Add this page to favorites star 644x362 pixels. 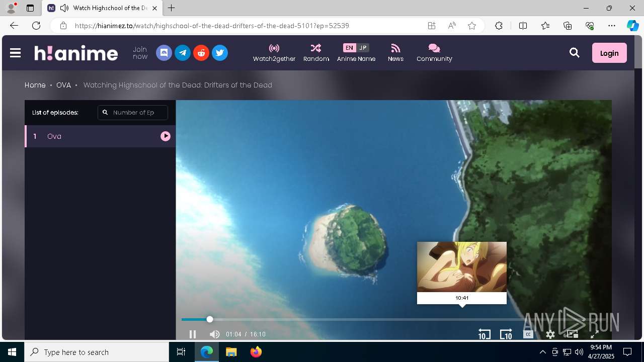tap(472, 26)
